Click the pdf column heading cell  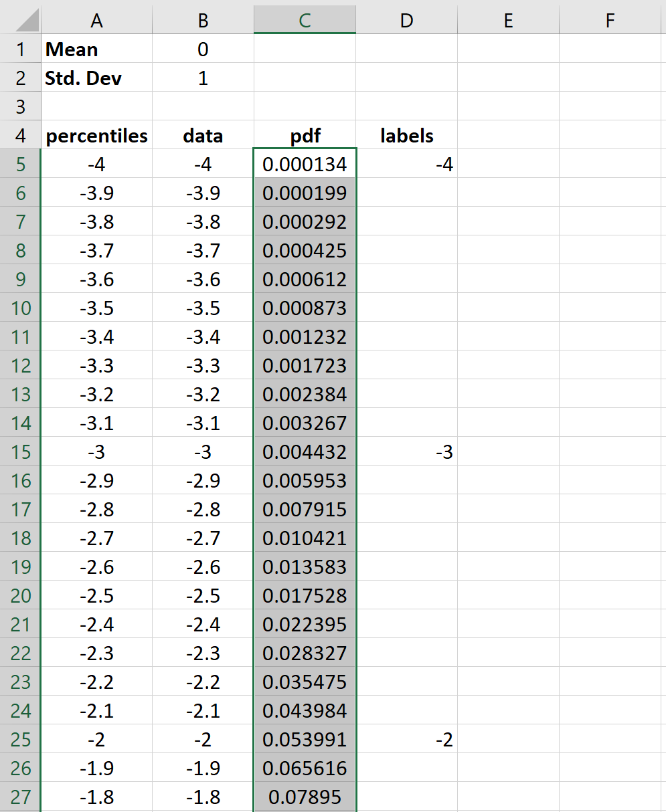click(x=305, y=135)
